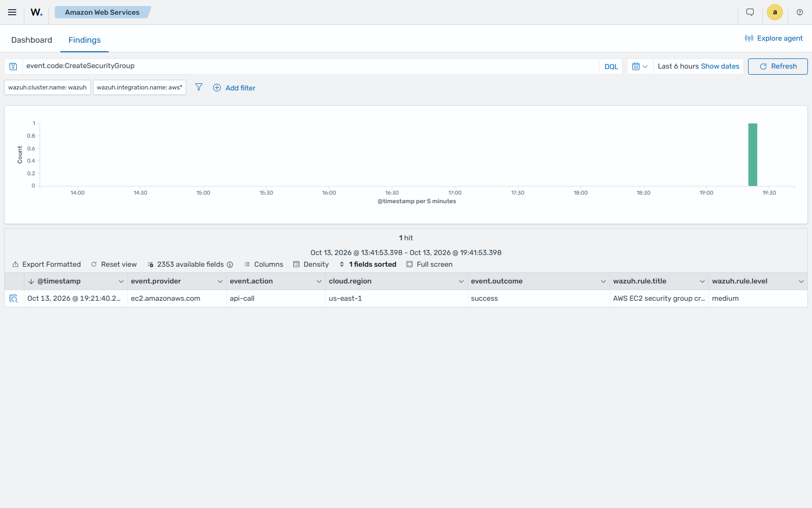Expand the event.action column header menu
The width and height of the screenshot is (812, 508).
(x=319, y=281)
